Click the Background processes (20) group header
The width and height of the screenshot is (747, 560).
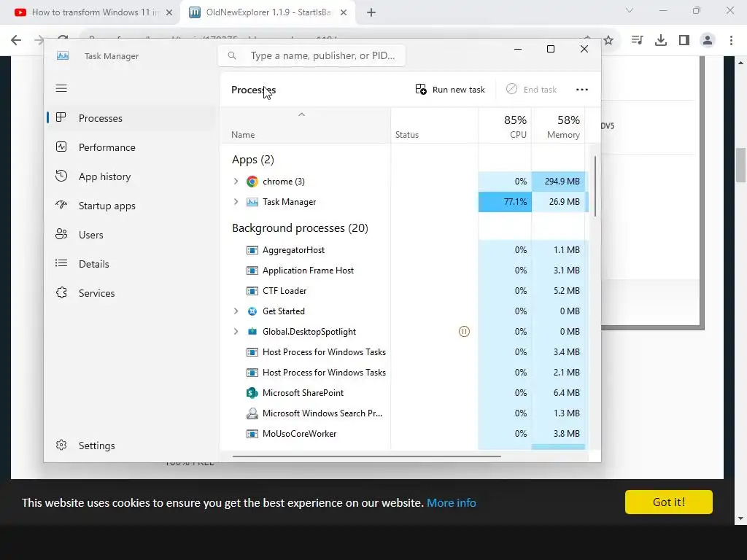(x=300, y=228)
